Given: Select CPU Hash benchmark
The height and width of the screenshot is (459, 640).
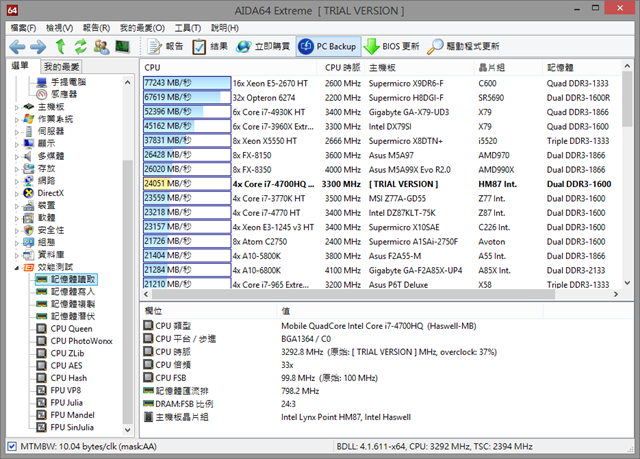Looking at the screenshot, I should coord(62,378).
